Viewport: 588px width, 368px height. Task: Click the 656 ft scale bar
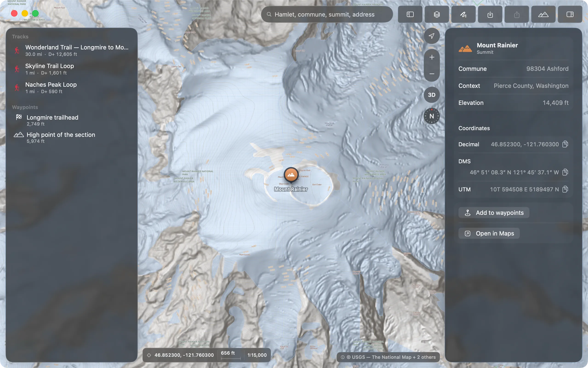(230, 355)
